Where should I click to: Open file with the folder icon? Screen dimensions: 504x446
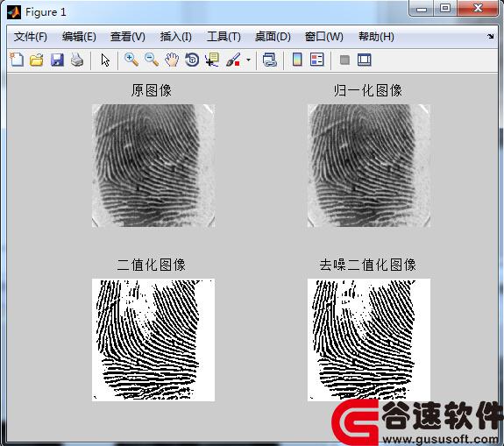37,60
